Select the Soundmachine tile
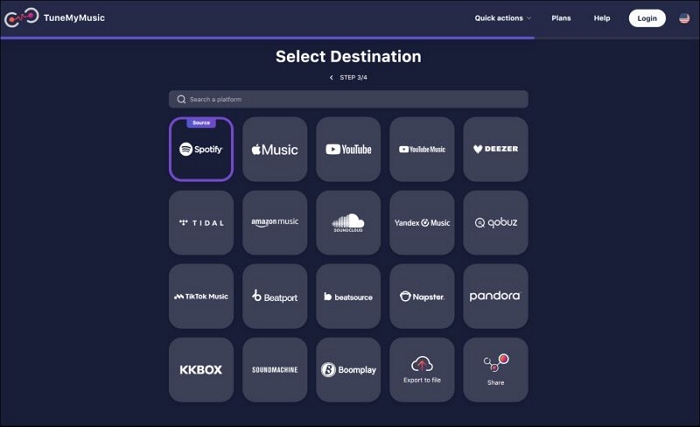The image size is (700, 427). tap(275, 370)
